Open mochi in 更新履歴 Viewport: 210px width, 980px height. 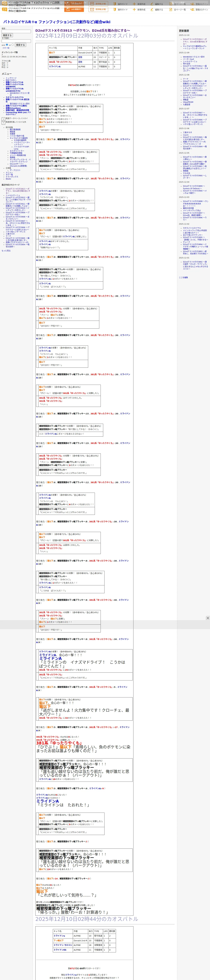pyautogui.click(x=186, y=135)
